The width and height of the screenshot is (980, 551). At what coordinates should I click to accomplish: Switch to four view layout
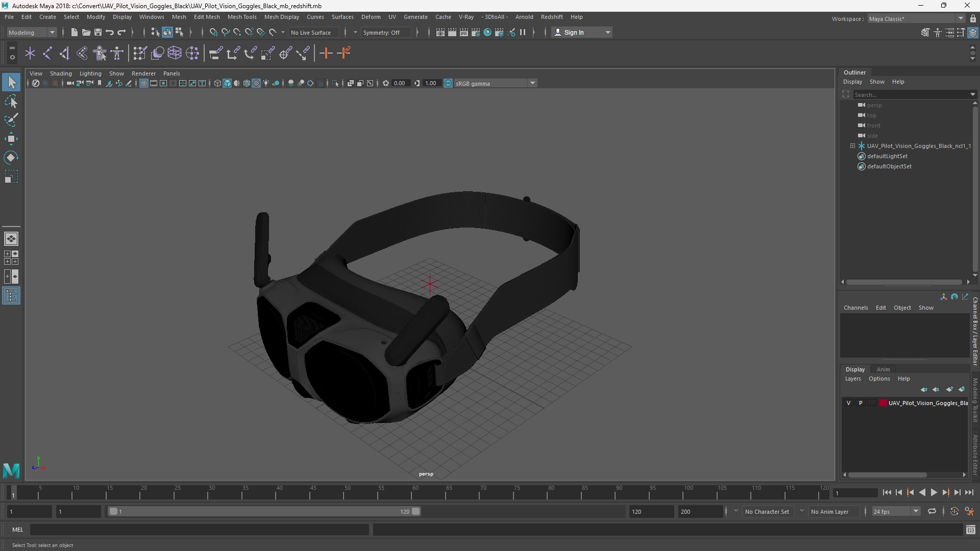pos(11,258)
